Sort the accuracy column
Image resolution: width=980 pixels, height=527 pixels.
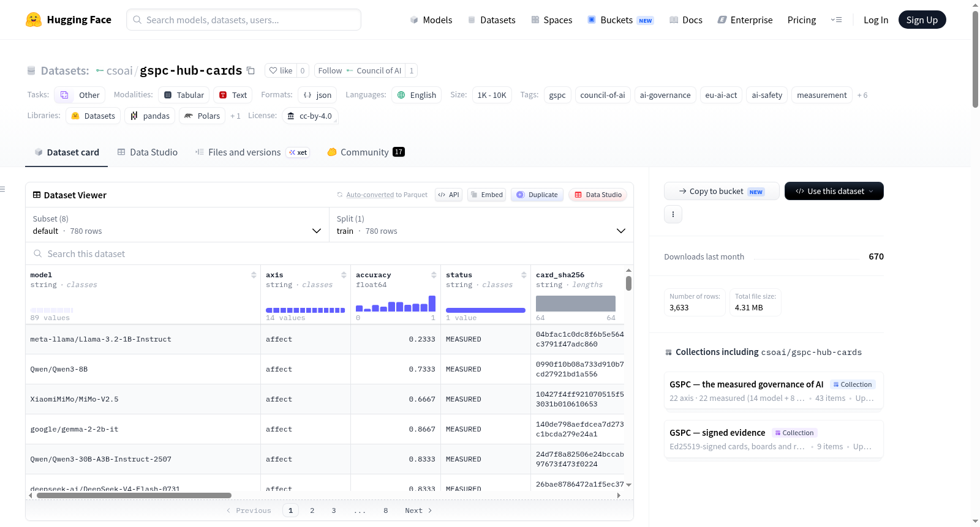(434, 275)
